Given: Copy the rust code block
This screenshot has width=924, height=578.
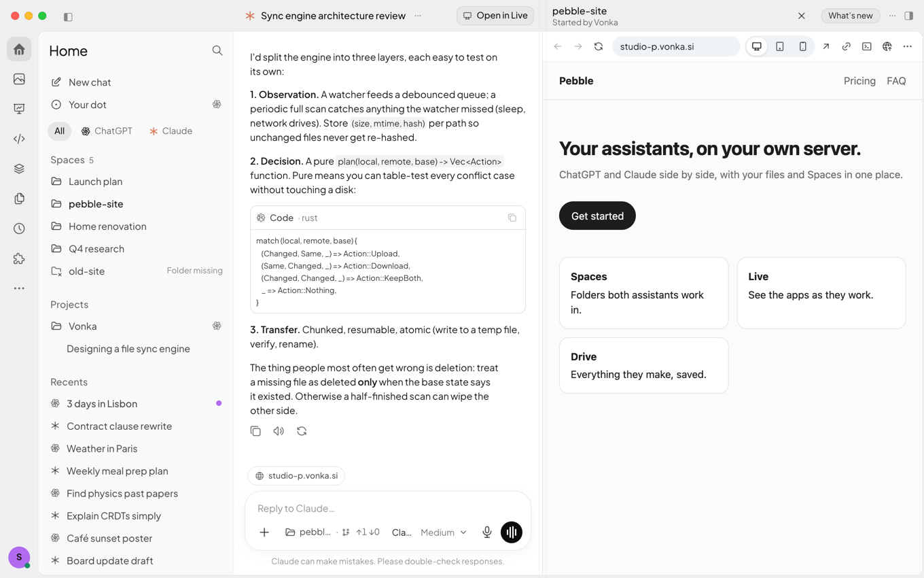Looking at the screenshot, I should [512, 218].
